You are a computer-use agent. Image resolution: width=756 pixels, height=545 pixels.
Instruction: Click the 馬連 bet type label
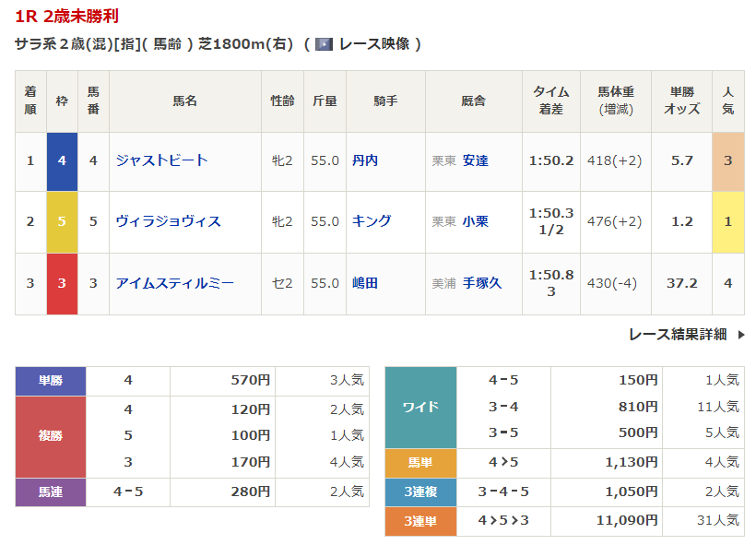coord(51,492)
